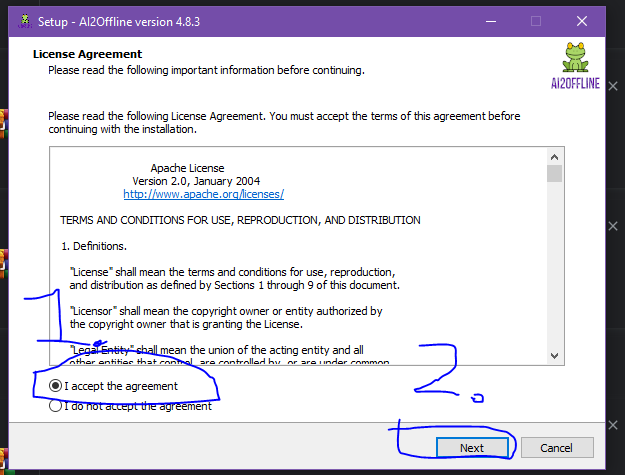The width and height of the screenshot is (625, 475).
Task: Select "I accept the agreement"
Action: (57, 386)
